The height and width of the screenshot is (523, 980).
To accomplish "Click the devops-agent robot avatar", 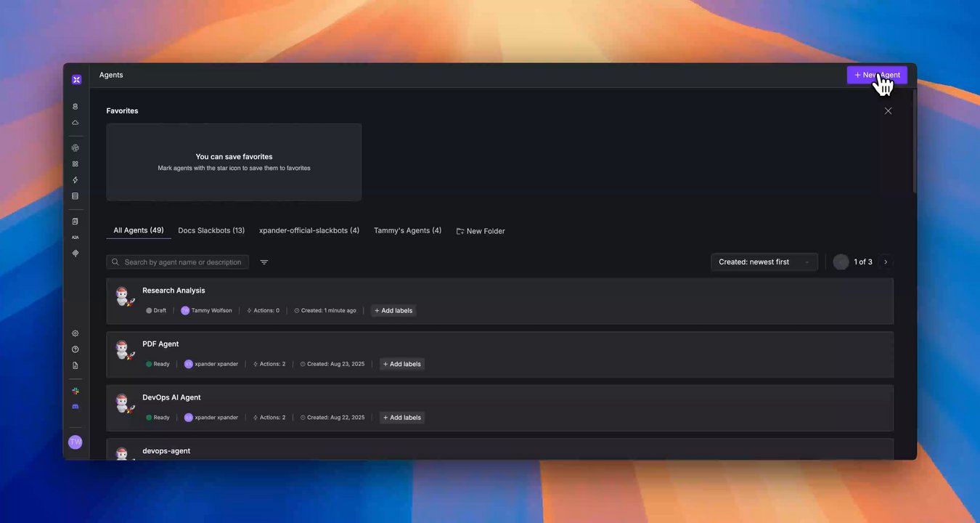I will (x=124, y=453).
